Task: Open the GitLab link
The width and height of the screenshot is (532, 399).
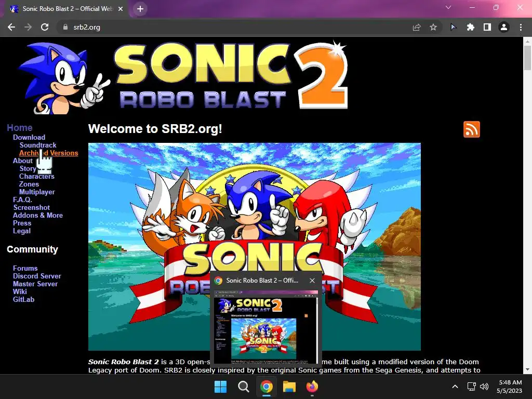Action: 23,300
